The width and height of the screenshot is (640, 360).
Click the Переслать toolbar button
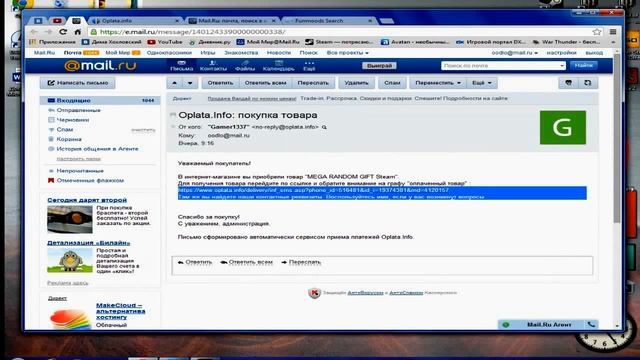tap(313, 83)
